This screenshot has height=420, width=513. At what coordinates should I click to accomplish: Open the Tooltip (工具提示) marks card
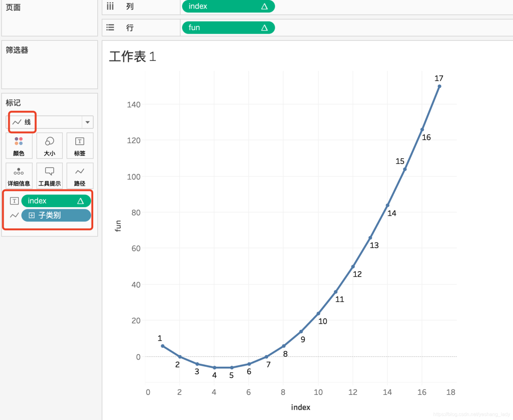pos(49,176)
